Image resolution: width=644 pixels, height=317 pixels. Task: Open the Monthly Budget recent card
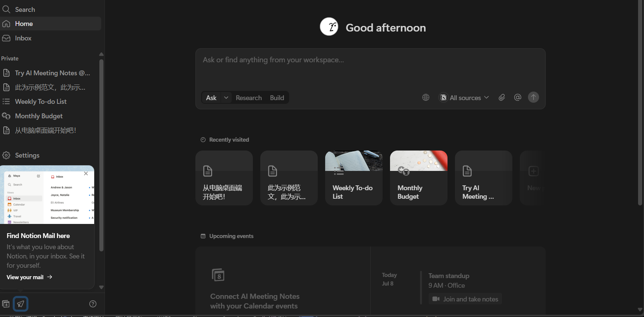pos(419,178)
